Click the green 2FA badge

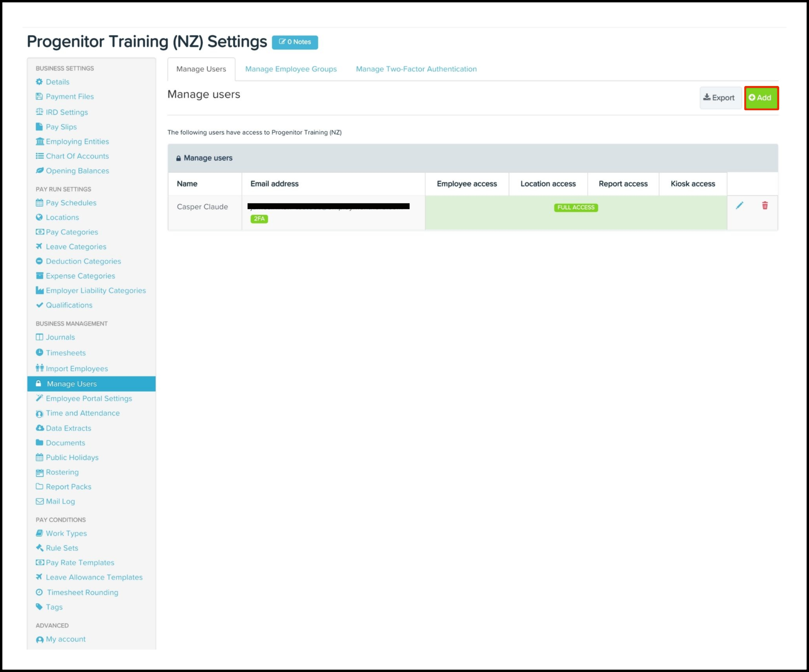259,219
